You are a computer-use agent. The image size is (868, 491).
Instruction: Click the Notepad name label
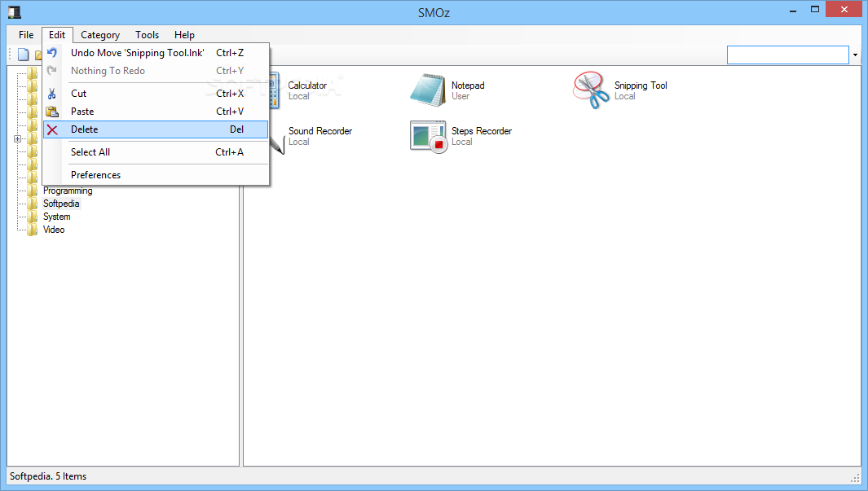click(x=468, y=85)
